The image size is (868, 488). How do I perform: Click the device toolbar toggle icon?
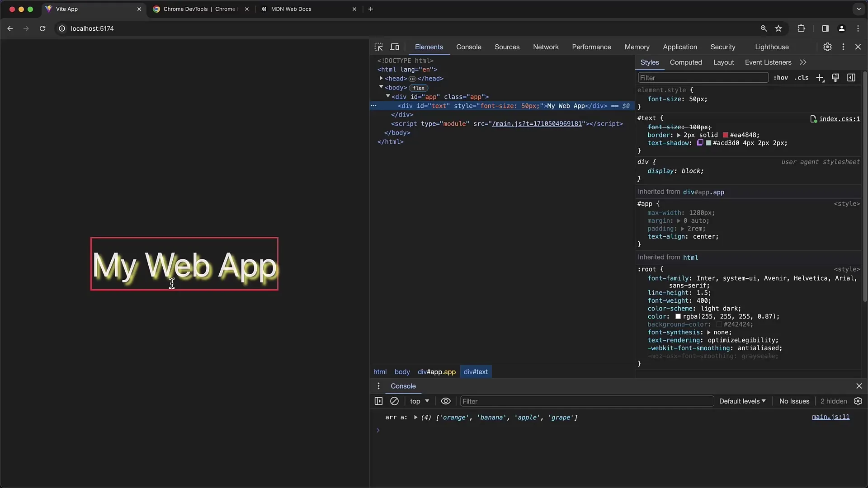coord(395,47)
